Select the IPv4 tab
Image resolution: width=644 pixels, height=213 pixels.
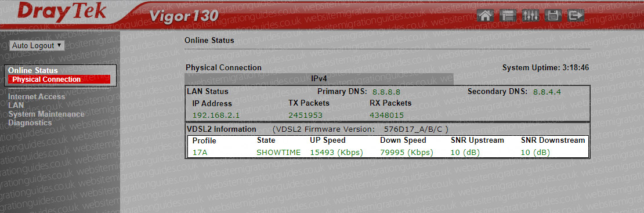tap(319, 78)
